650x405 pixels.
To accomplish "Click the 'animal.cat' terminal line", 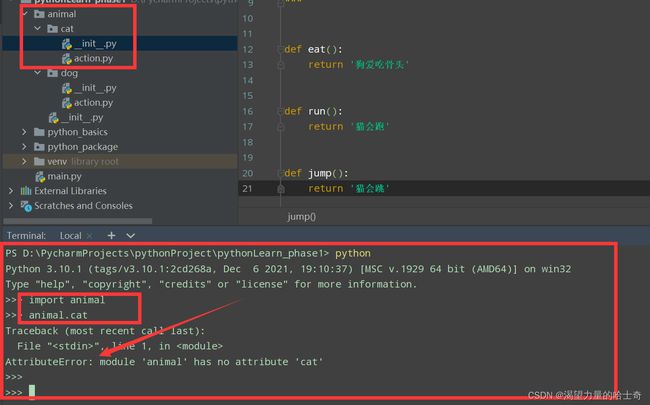I will (58, 315).
